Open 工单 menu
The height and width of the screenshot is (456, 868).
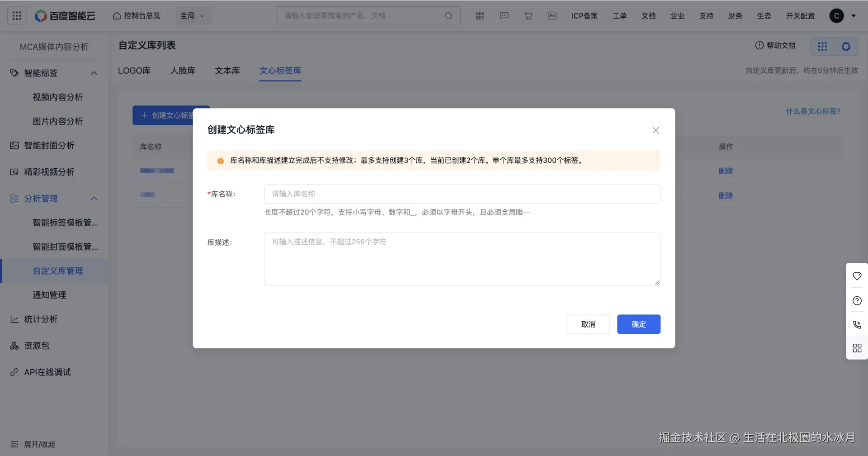pyautogui.click(x=619, y=16)
